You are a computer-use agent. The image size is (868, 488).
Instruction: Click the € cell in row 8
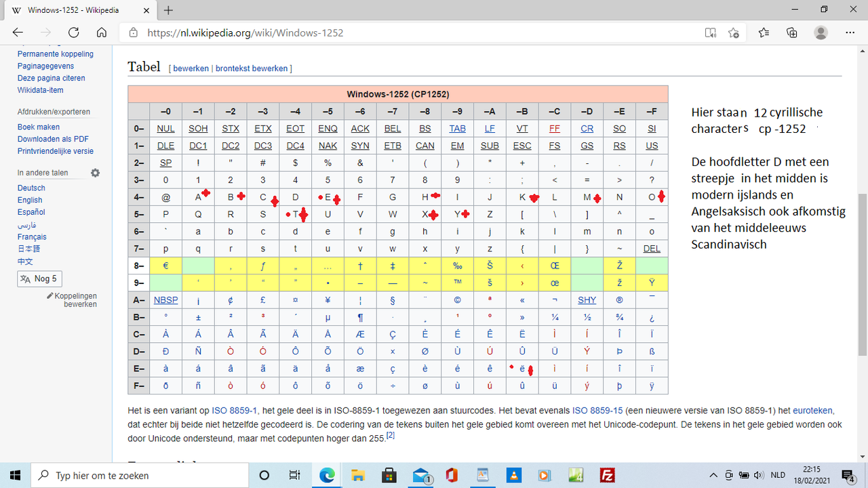pos(165,266)
